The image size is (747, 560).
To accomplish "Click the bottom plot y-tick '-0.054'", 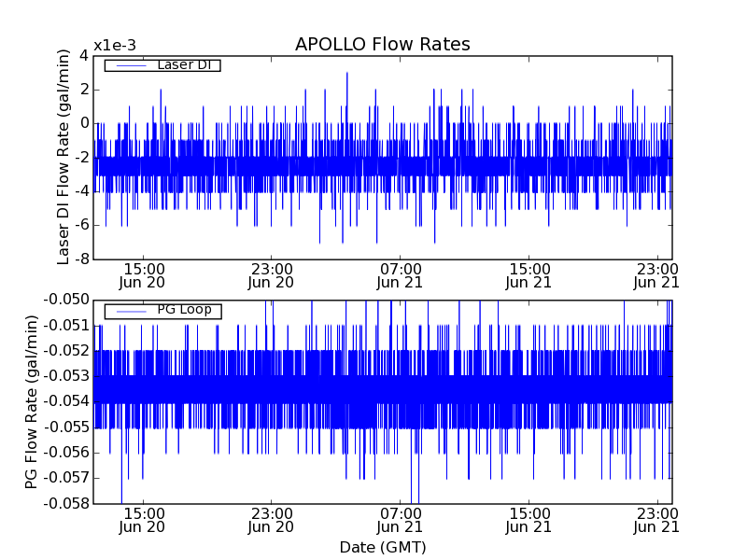I will coord(66,401).
